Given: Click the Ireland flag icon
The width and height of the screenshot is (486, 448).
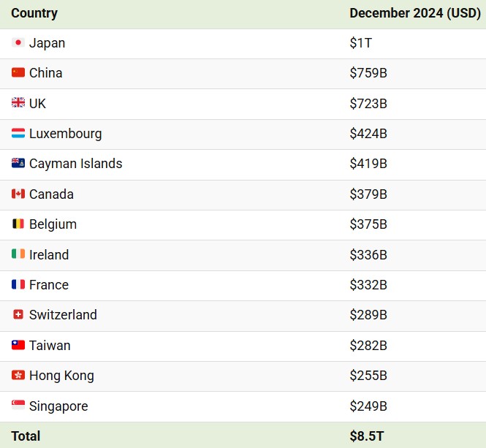Looking at the screenshot, I should (18, 254).
